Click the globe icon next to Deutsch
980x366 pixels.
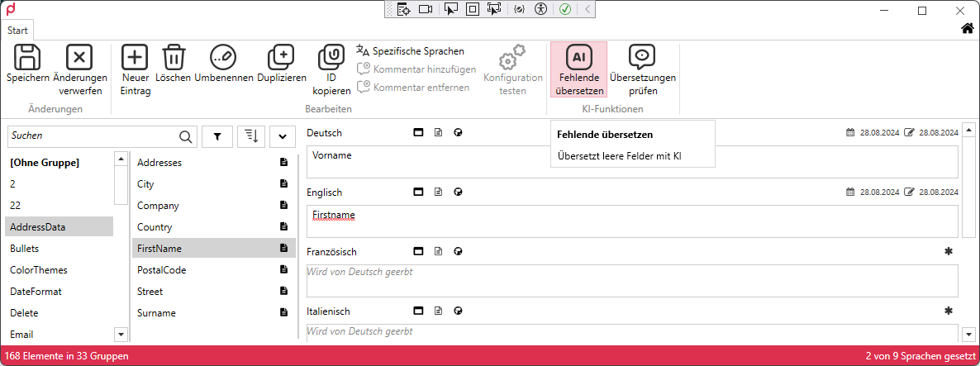tap(458, 132)
